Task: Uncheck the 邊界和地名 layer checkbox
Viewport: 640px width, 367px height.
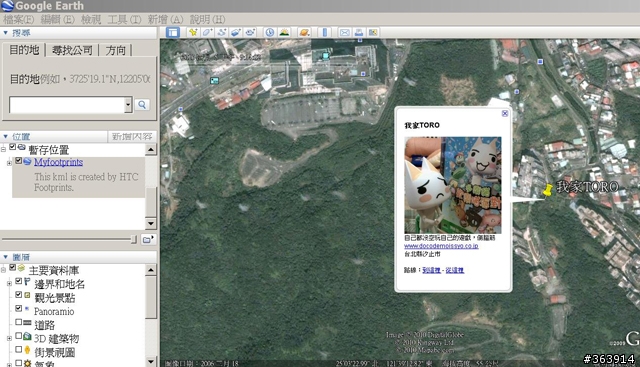Action: pos(18,281)
